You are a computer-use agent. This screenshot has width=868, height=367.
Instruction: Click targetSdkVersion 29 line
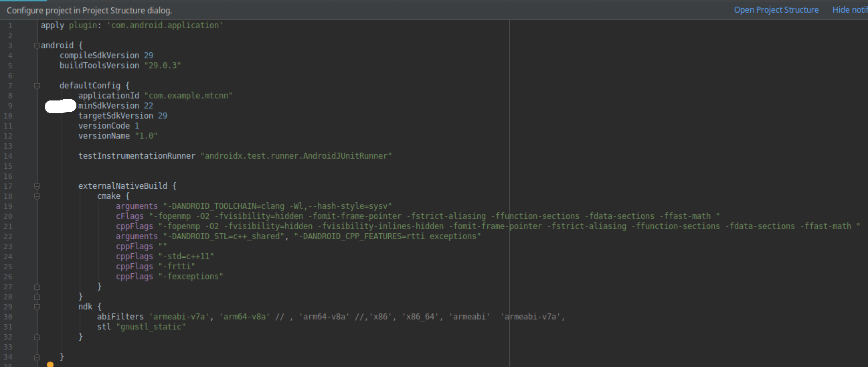[122, 116]
